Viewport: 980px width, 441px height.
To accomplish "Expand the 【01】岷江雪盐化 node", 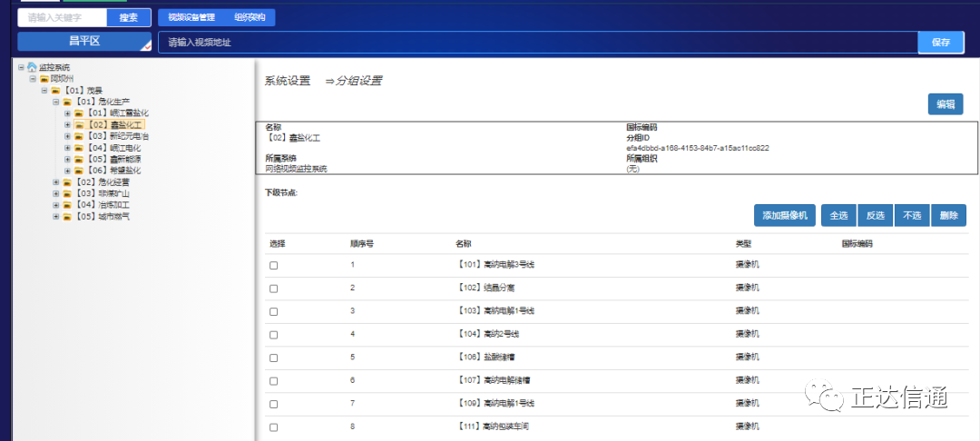I will (67, 113).
